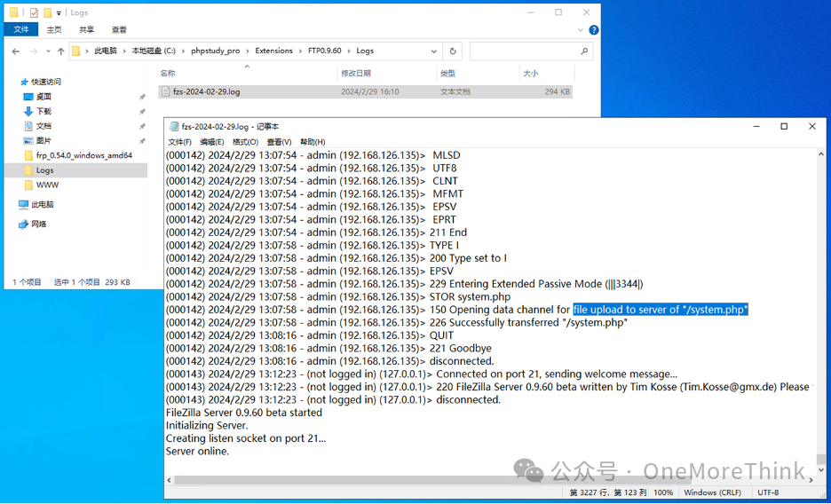Click the quick access properties checkmark icon

coord(34,12)
